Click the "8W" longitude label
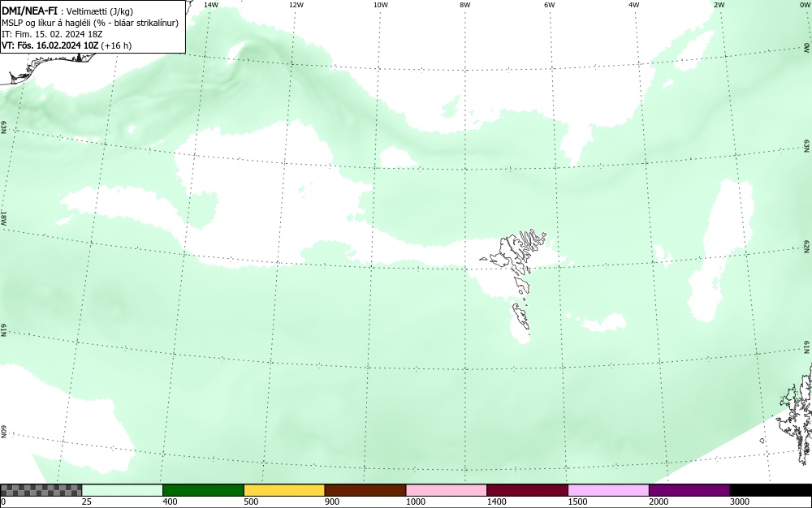812x508 pixels. pos(465,5)
